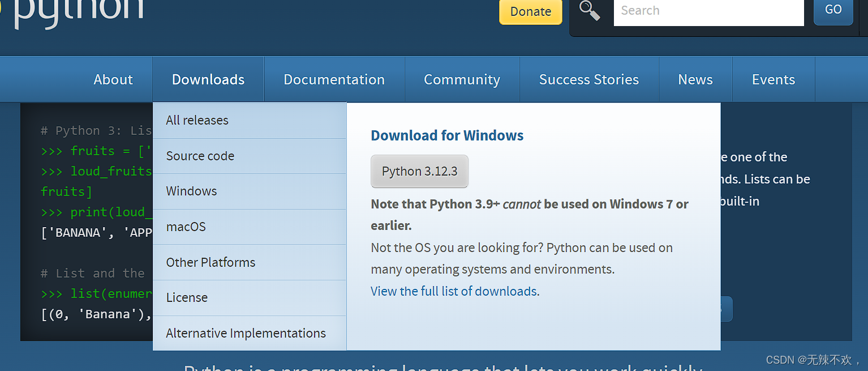
Task: Click the '>>> print(loud_' code line
Action: [96, 212]
